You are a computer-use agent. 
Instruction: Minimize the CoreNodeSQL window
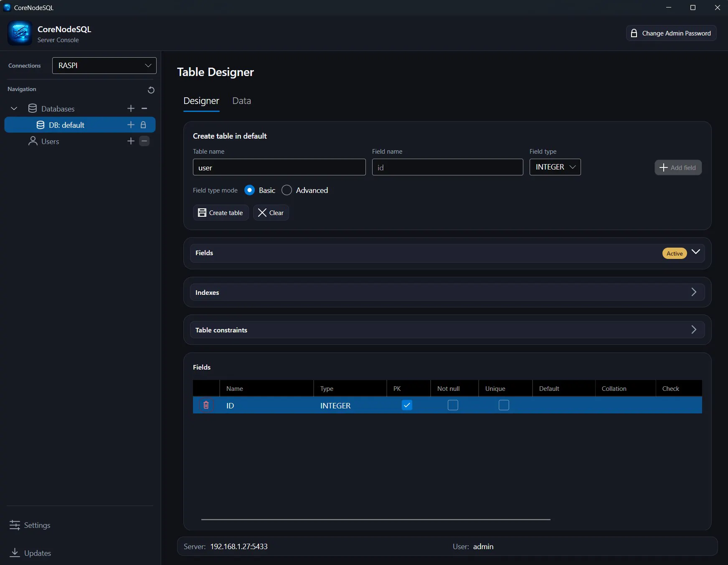(668, 8)
